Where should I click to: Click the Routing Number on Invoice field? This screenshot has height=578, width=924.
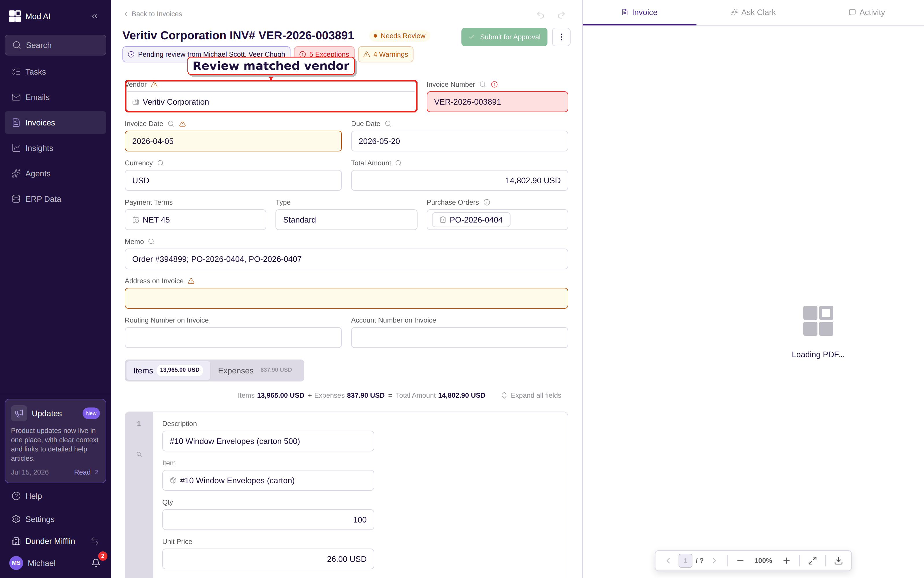coord(233,338)
